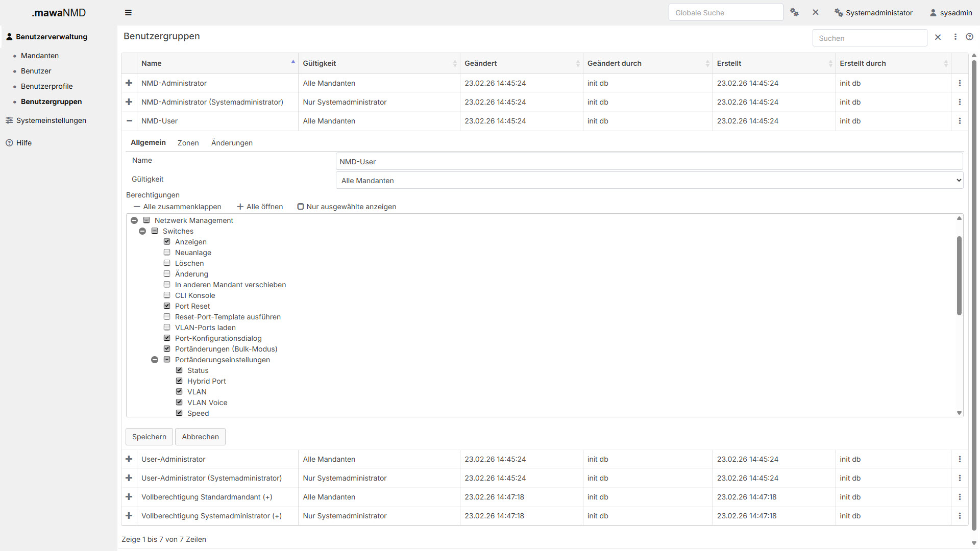Screen dimensions: 980x551
Task: Click the permissions tree vertical scrollbar
Action: (959, 275)
